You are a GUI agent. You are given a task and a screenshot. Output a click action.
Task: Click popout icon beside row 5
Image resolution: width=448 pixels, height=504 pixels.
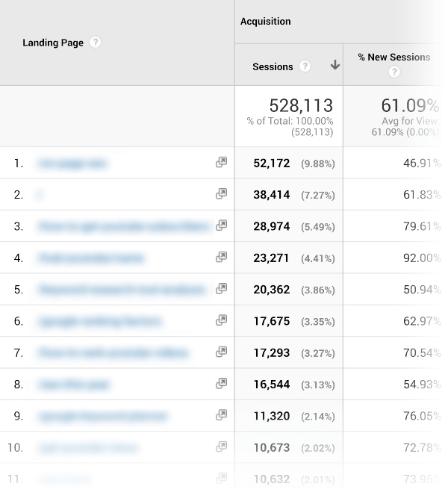(x=221, y=288)
